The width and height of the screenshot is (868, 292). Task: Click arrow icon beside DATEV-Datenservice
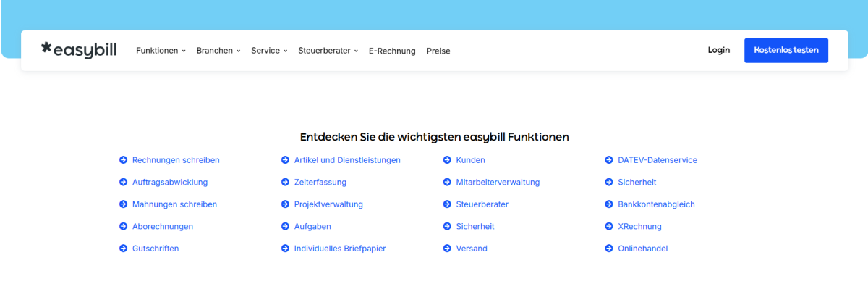pos(609,160)
